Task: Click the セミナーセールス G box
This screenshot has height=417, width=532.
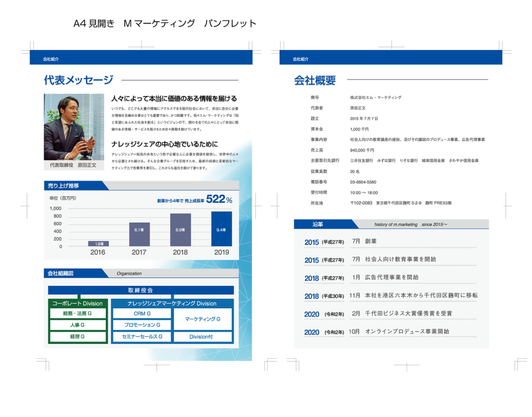Action: (x=142, y=337)
